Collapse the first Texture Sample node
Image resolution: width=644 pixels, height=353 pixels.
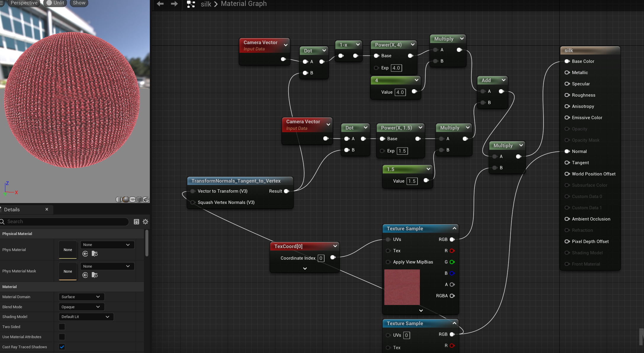454,229
